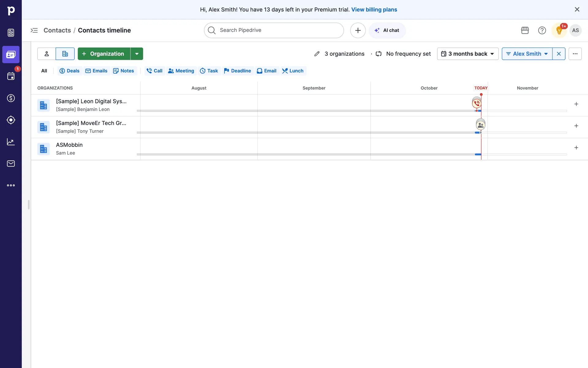Click the help question mark icon

click(542, 30)
